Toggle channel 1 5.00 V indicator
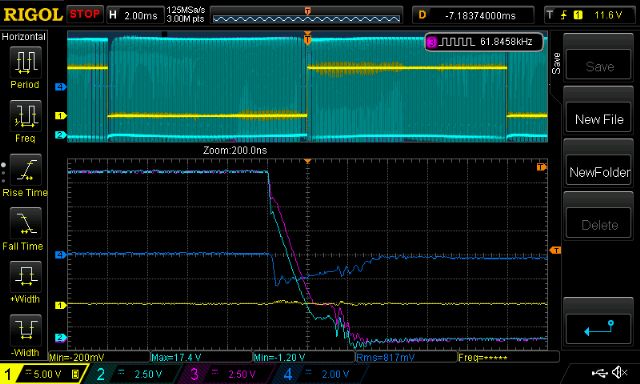Image resolution: width=640 pixels, height=384 pixels. coord(43,374)
